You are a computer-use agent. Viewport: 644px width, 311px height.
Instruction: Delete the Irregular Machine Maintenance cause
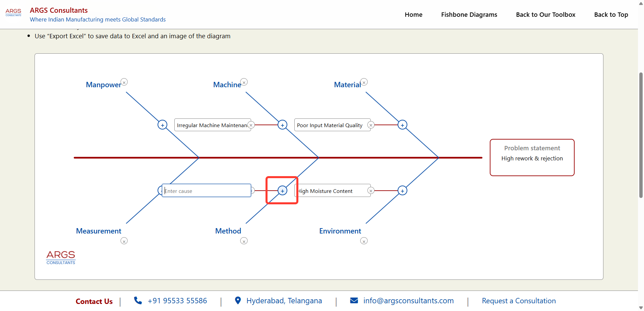251,125
